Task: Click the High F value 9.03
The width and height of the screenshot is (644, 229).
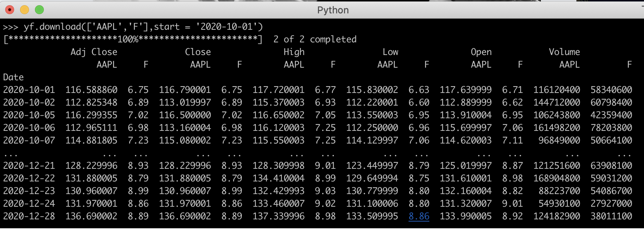Action: click(x=325, y=191)
